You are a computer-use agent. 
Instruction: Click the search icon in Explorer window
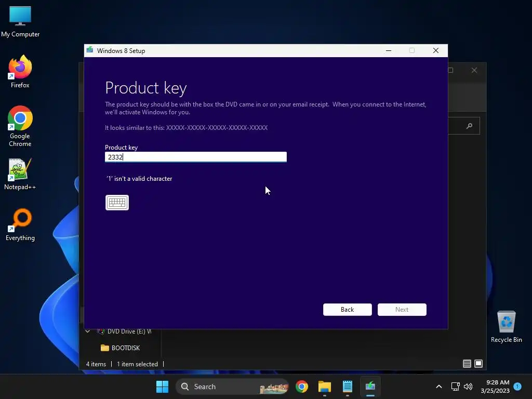[x=470, y=126]
